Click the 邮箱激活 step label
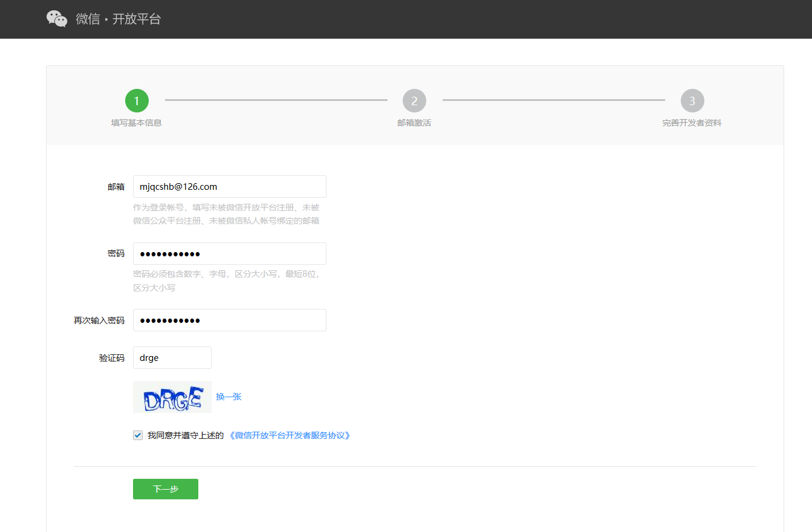 coord(414,123)
